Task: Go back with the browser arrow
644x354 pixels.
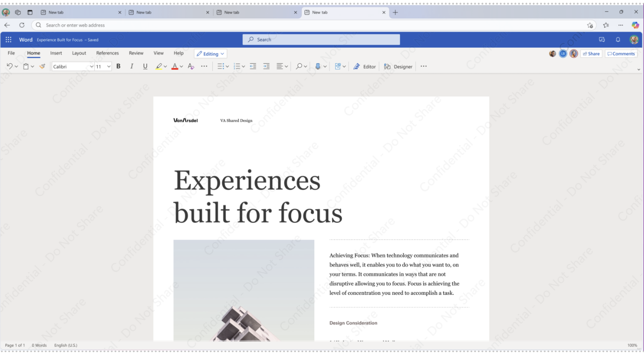Action: [7, 25]
